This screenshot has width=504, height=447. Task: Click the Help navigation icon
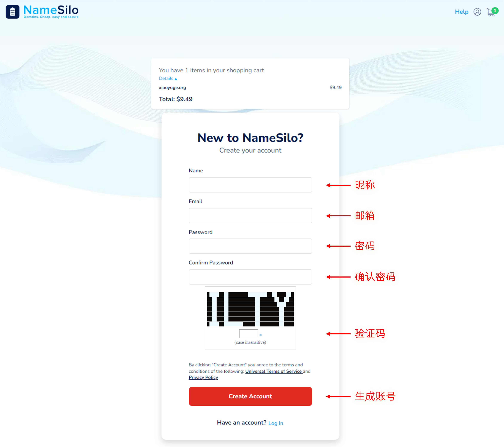click(462, 12)
